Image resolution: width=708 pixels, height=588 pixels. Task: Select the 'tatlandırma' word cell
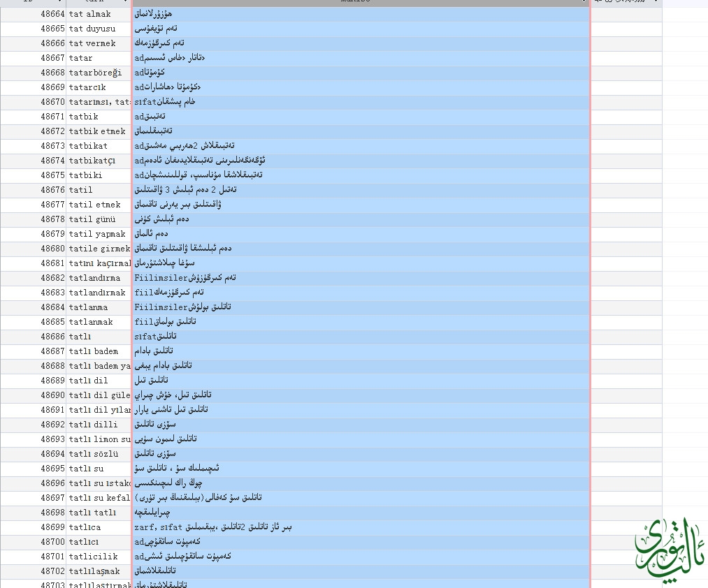tap(99, 278)
